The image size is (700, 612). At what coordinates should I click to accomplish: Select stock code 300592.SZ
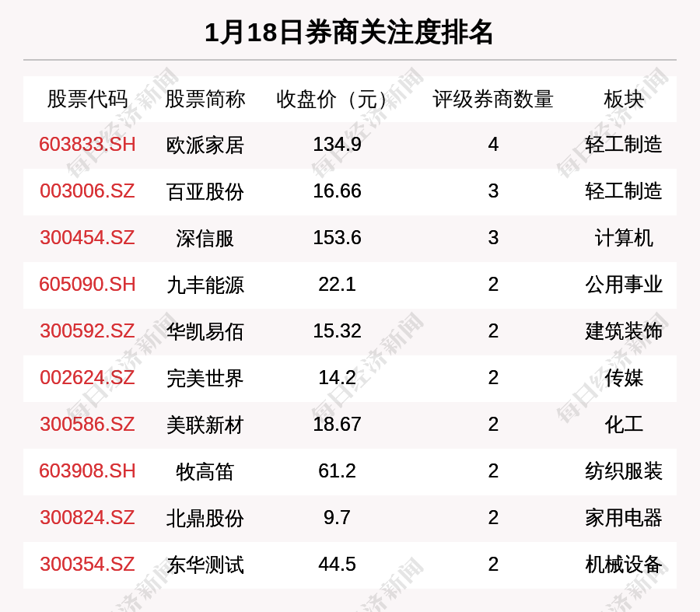87,330
